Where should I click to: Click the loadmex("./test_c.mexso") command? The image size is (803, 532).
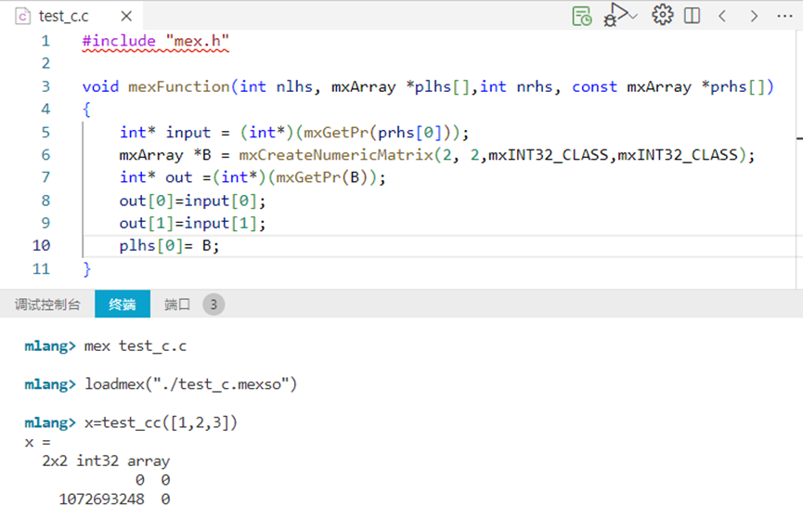pos(191,384)
